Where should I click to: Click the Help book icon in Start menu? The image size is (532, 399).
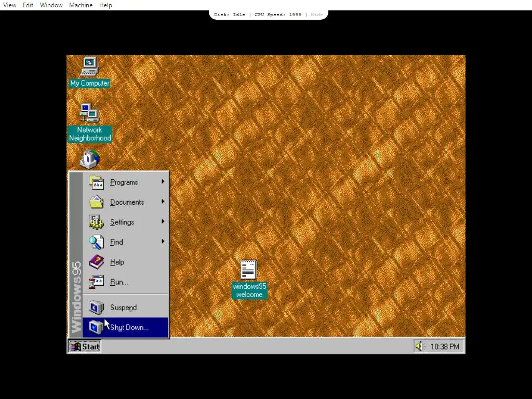[96, 262]
